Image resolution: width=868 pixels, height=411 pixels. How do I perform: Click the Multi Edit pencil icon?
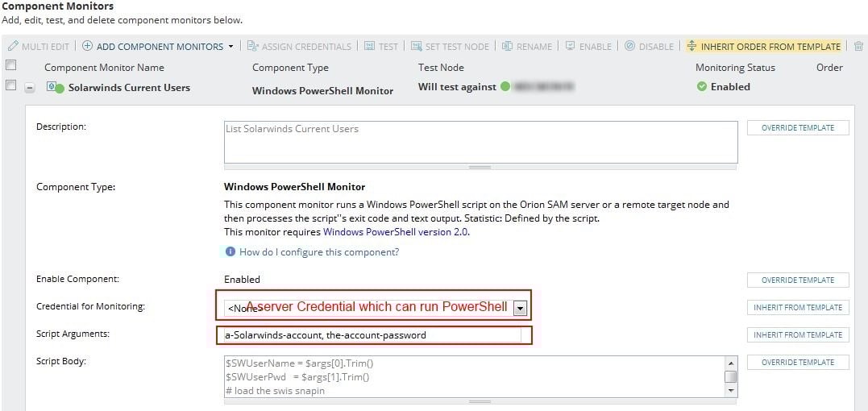13,47
